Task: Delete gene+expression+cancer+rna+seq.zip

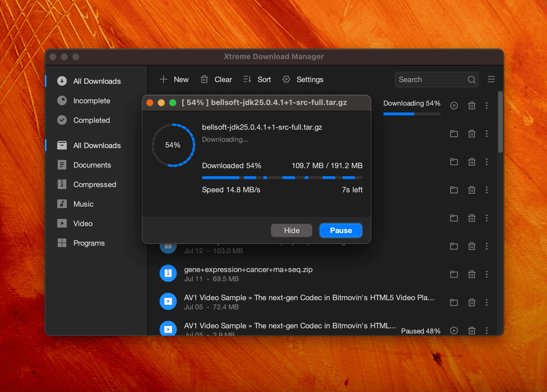Action: 472,274
